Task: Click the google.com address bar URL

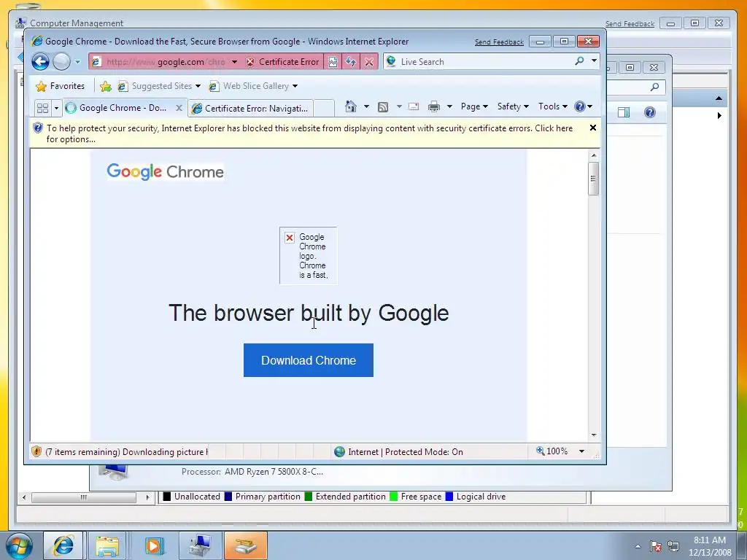Action: 165,62
